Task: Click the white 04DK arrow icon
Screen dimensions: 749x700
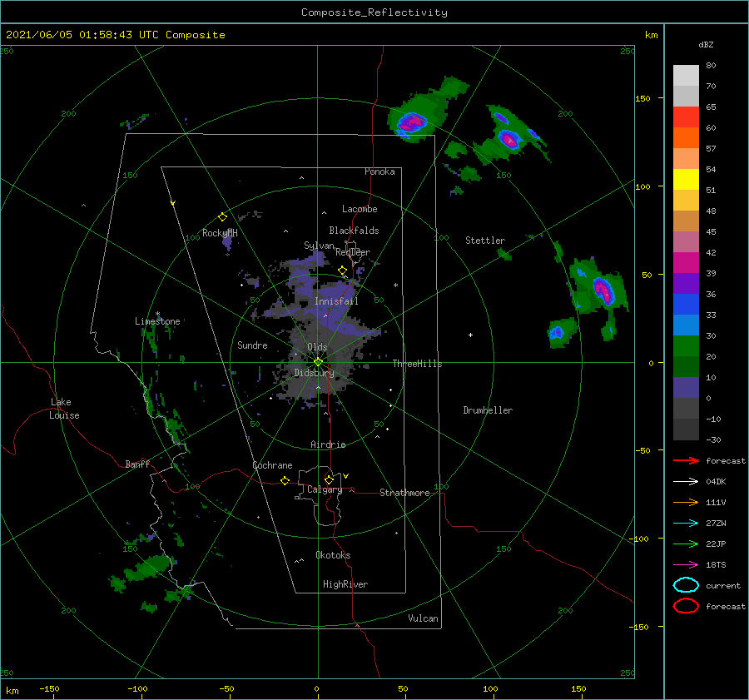Action: tap(686, 481)
